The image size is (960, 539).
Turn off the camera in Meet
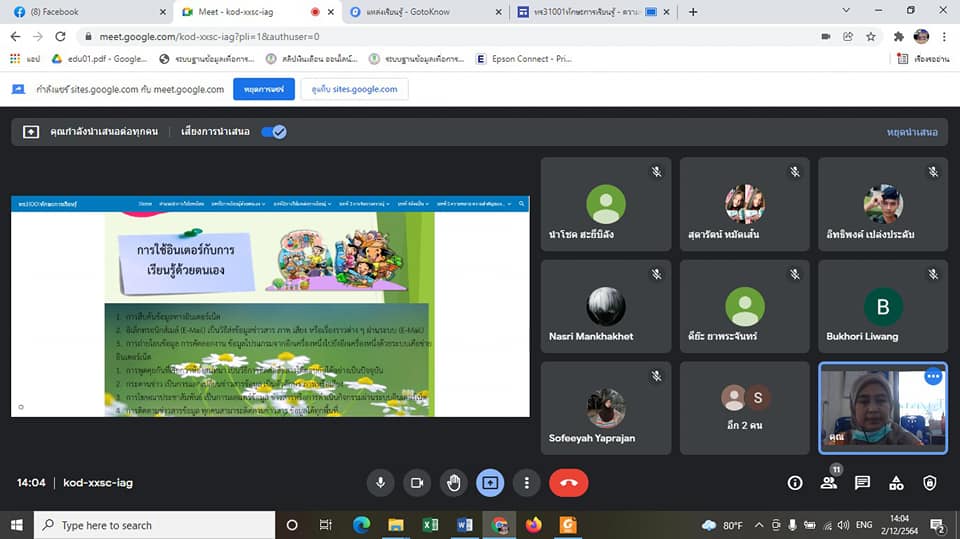click(x=417, y=482)
